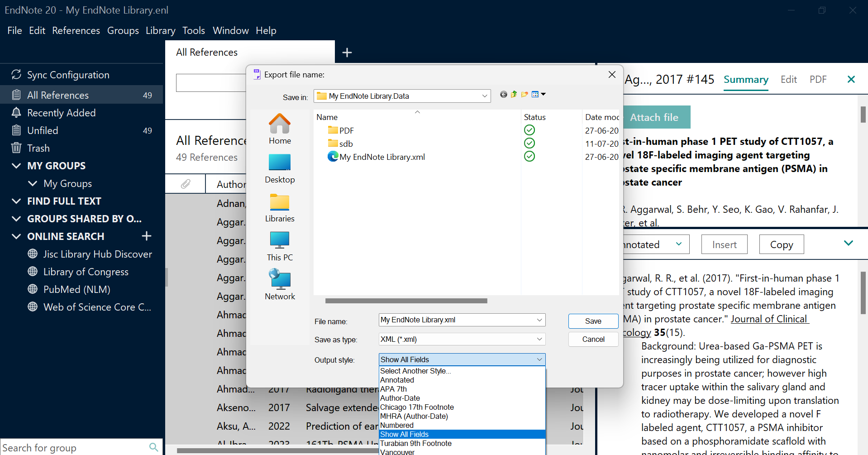This screenshot has width=868, height=455.
Task: Switch to the PDF tab
Action: point(818,80)
